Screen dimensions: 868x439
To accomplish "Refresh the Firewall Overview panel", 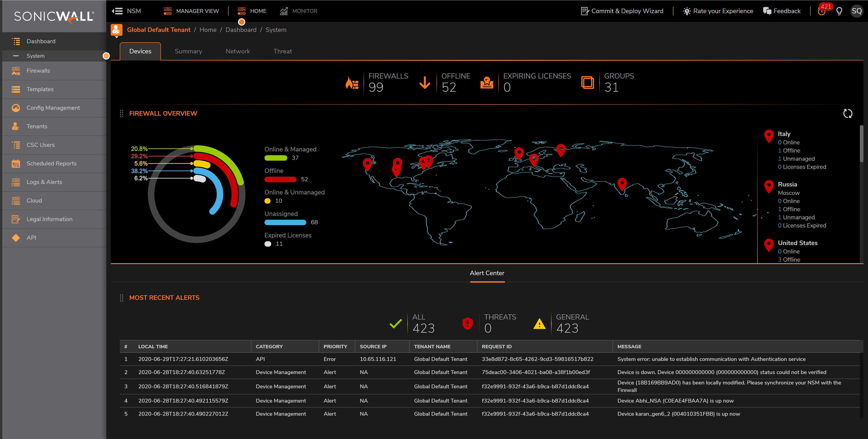I will click(x=848, y=114).
